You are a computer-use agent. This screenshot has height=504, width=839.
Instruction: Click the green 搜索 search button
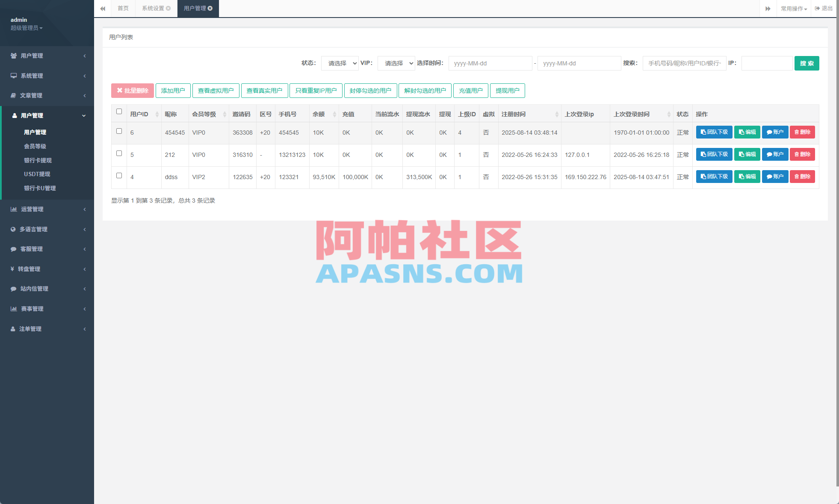point(807,63)
